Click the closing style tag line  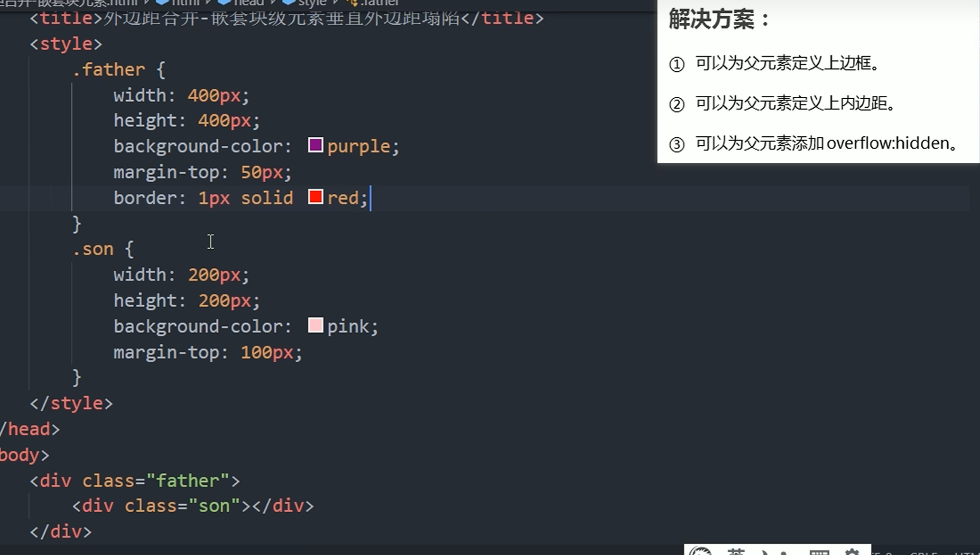(x=71, y=404)
